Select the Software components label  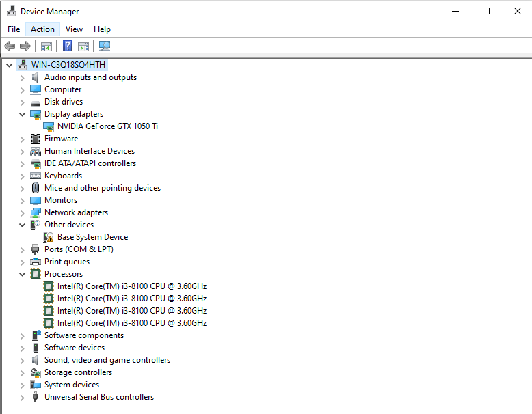coord(84,335)
